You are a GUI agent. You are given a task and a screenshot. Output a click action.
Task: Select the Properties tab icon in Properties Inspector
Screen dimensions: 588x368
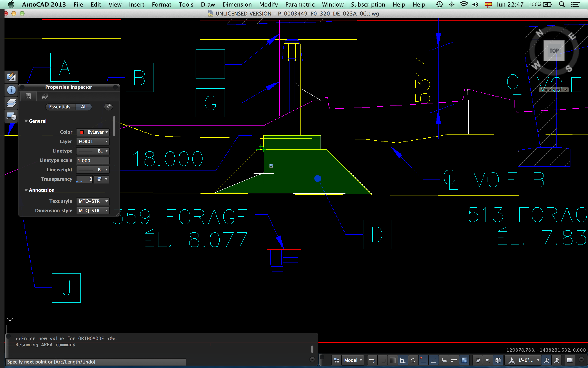point(28,96)
